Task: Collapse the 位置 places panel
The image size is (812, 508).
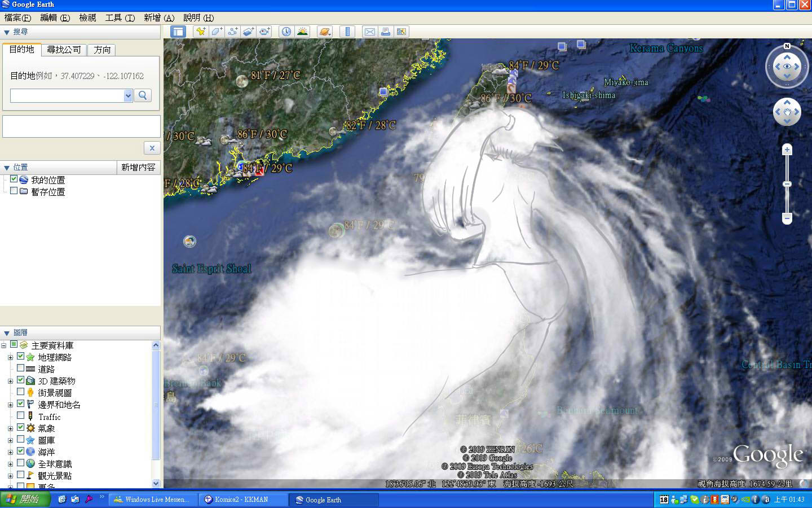Action: click(7, 168)
